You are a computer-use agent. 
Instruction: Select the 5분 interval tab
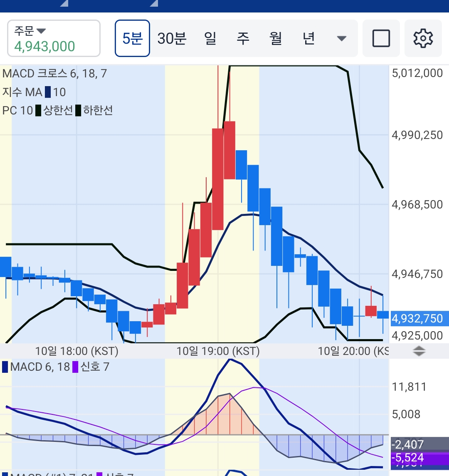(x=132, y=38)
